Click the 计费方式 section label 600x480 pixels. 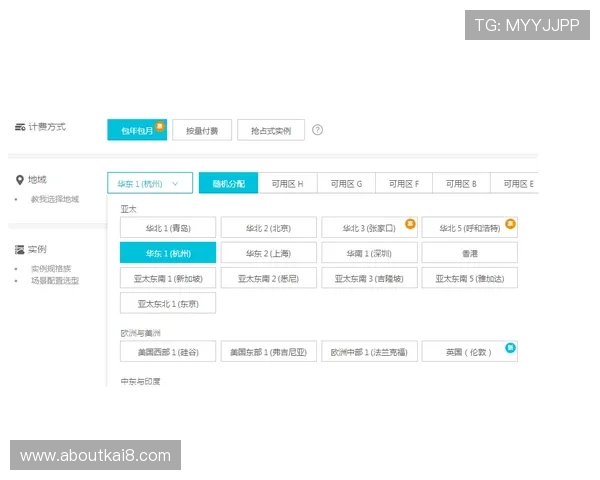[x=47, y=127]
